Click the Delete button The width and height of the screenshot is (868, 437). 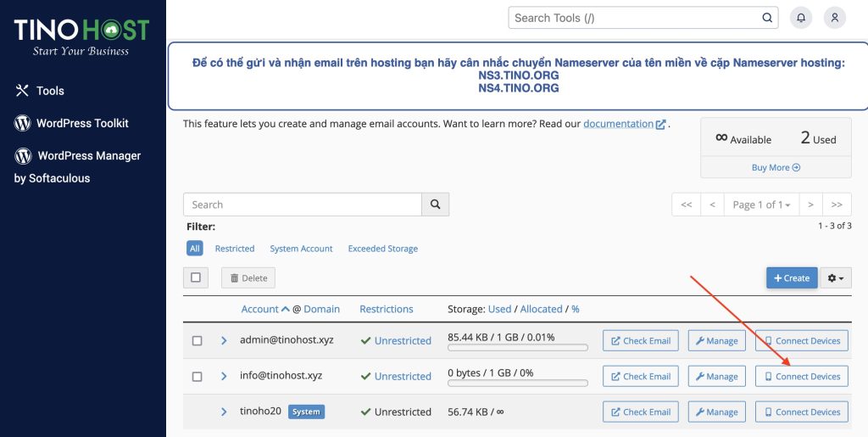[x=248, y=278]
